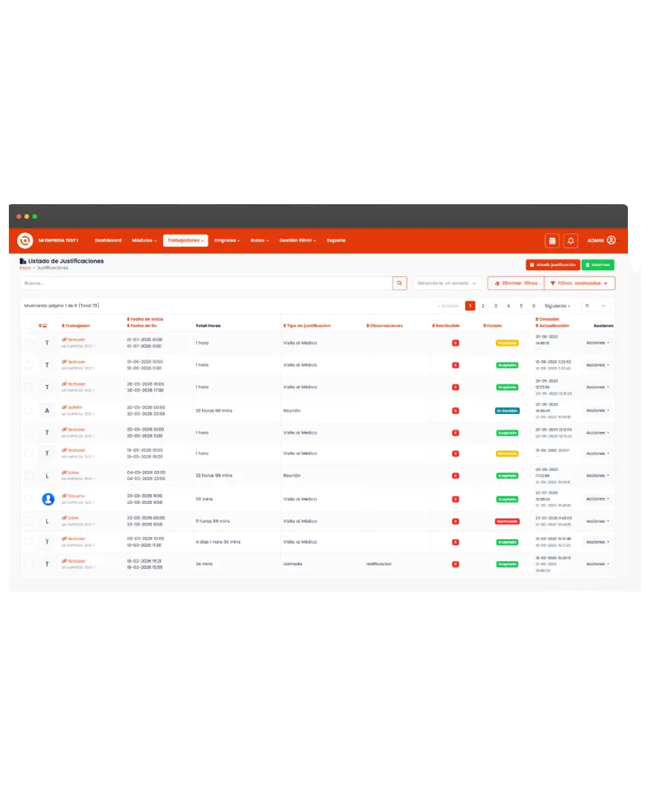Image resolution: width=650 pixels, height=812 pixels.
Task: Sort by Retribuible column header
Action: [x=446, y=326]
